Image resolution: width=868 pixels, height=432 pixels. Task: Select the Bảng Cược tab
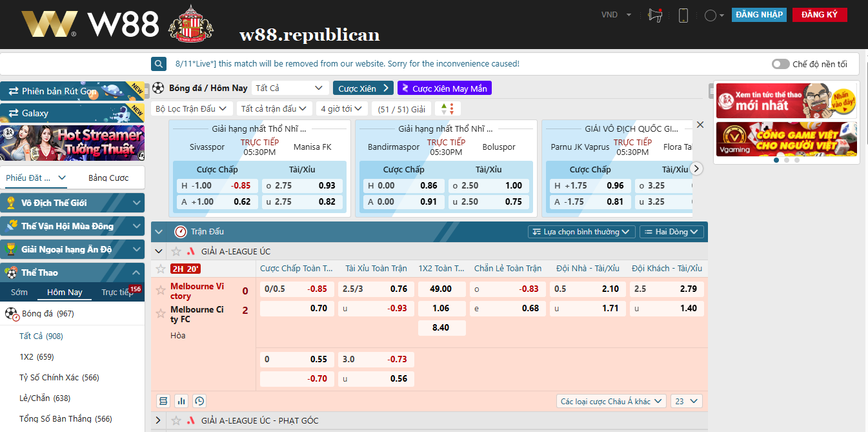pyautogui.click(x=108, y=178)
